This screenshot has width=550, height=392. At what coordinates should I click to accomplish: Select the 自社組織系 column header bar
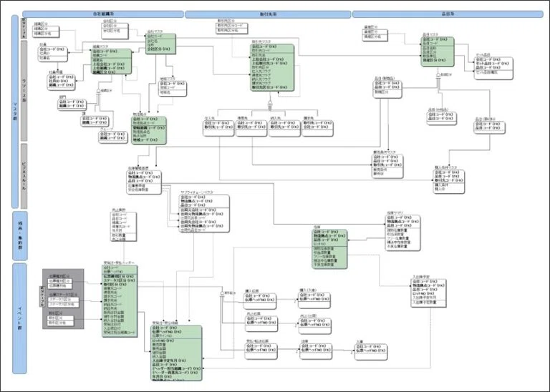click(103, 14)
